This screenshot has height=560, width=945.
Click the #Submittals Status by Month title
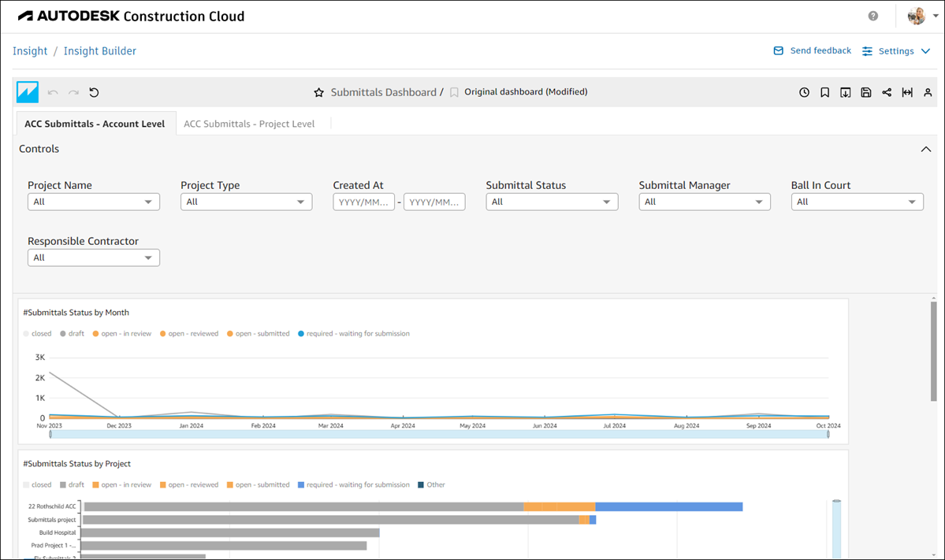pos(76,313)
